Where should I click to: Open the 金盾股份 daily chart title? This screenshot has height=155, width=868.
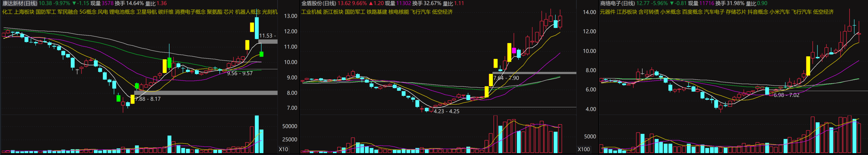coord(319,3)
